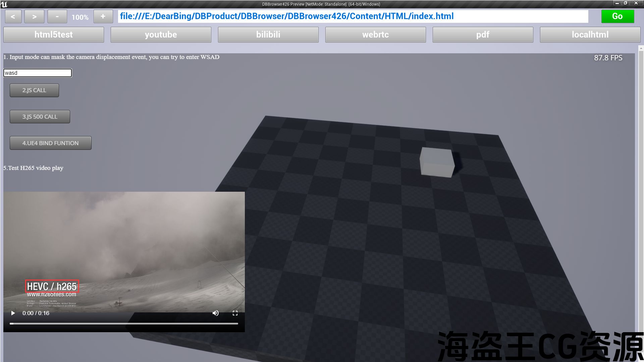644x362 pixels.
Task: Open the youtube bookmark
Action: coord(161,35)
